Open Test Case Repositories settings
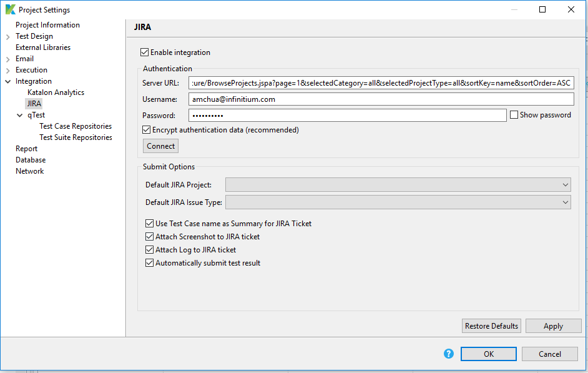Image resolution: width=588 pixels, height=373 pixels. point(76,126)
